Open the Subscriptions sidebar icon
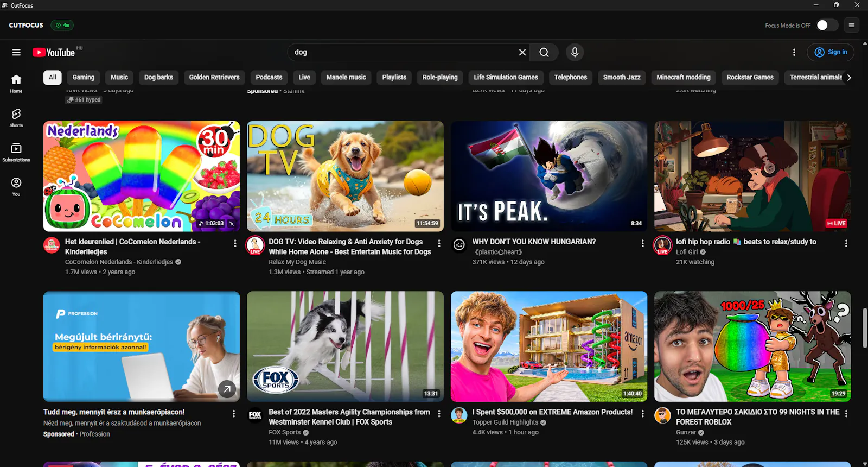 (16, 152)
